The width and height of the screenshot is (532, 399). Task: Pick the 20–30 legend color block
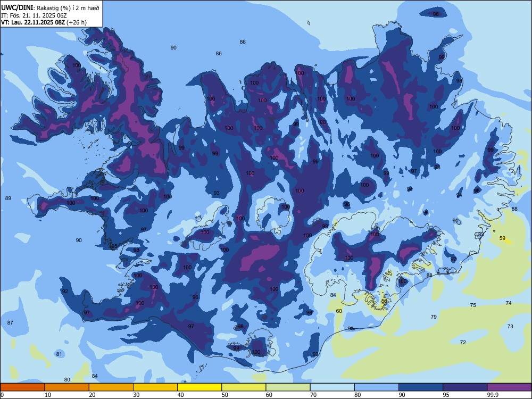[x=111, y=387]
